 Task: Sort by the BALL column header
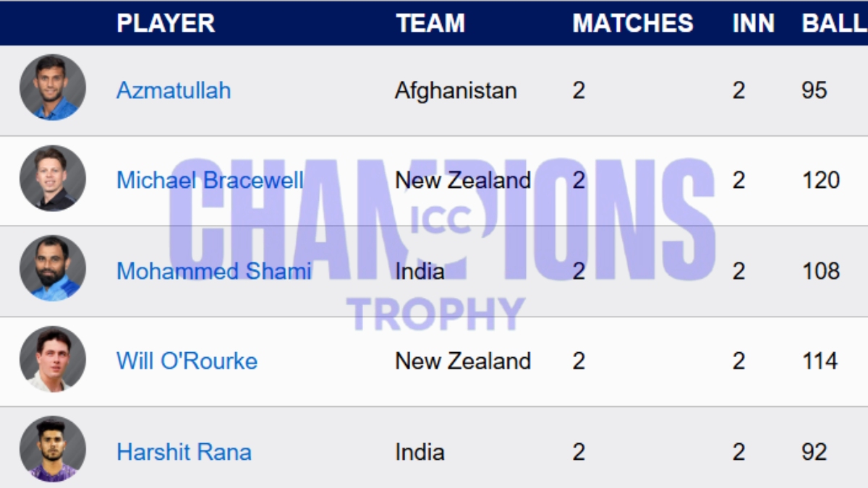[833, 23]
